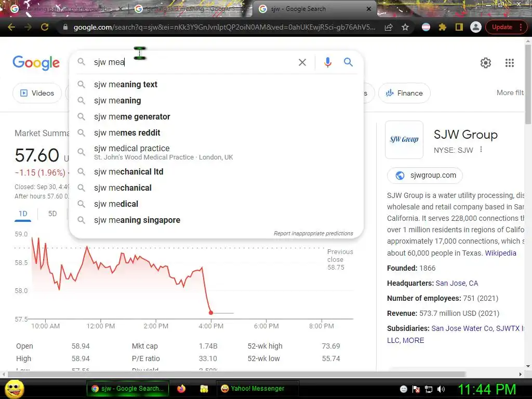532x399 pixels.
Task: Clear the search box with the X
Action: pyautogui.click(x=302, y=62)
